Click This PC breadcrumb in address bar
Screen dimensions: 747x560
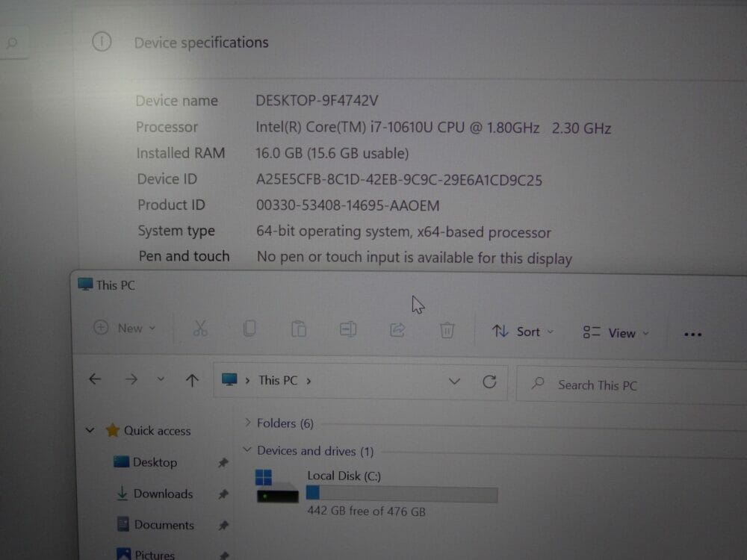(x=278, y=381)
